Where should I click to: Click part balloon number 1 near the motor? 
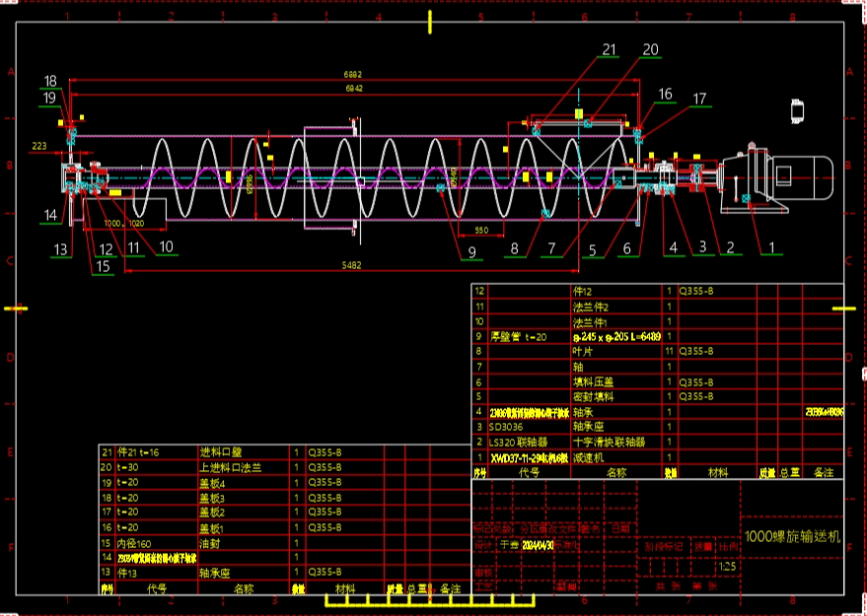coord(773,246)
